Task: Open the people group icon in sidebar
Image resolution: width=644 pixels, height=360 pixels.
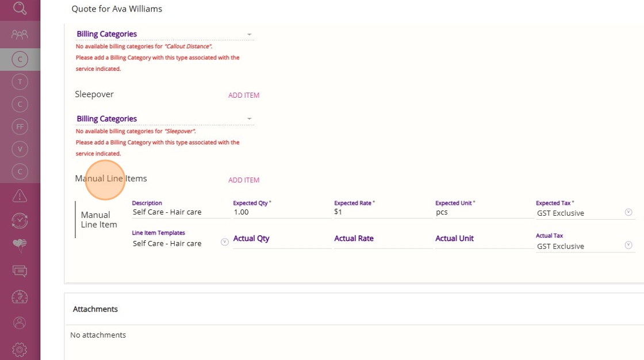Action: [20, 35]
